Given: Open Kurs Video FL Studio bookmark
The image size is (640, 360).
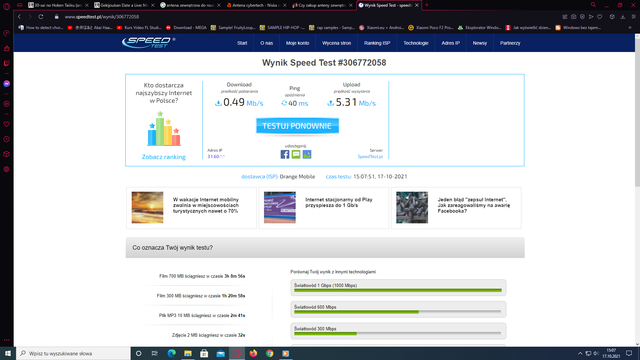Looking at the screenshot, I should tap(139, 28).
